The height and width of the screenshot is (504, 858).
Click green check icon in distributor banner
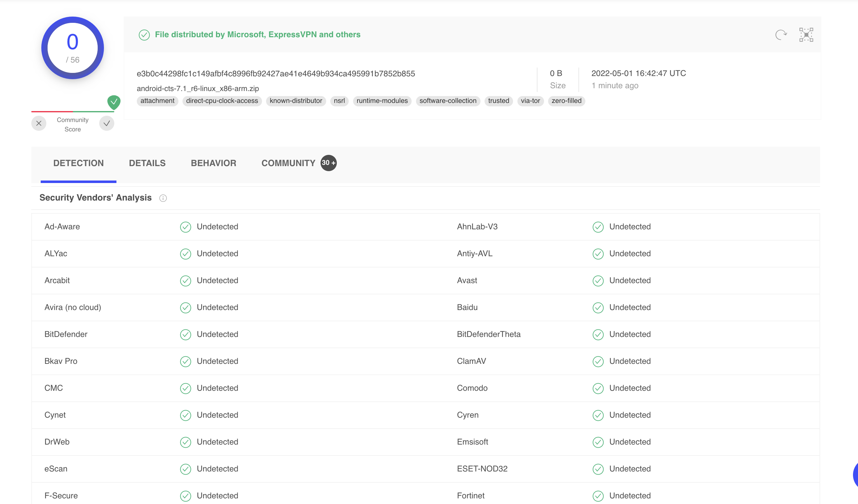click(144, 35)
